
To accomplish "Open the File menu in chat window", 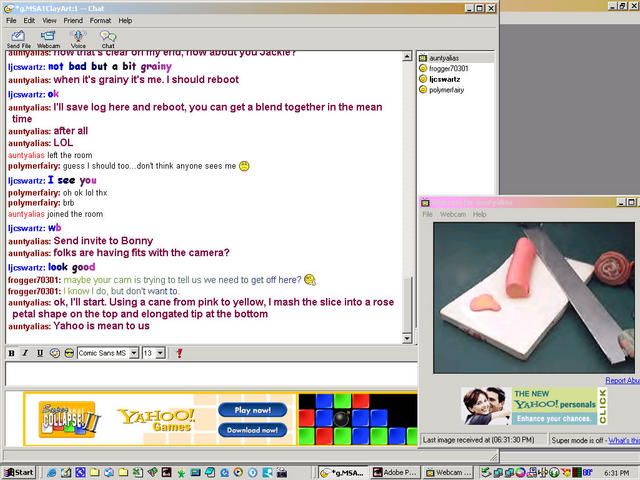I will click(11, 20).
